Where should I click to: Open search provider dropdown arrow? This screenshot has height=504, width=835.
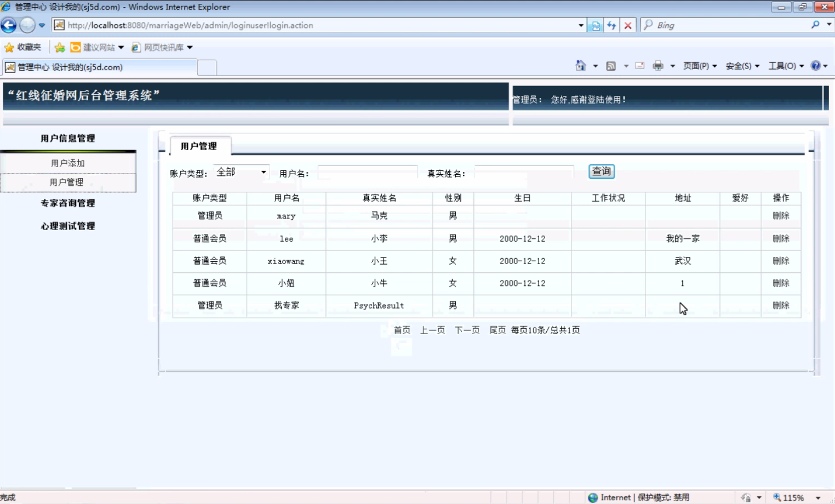829,25
